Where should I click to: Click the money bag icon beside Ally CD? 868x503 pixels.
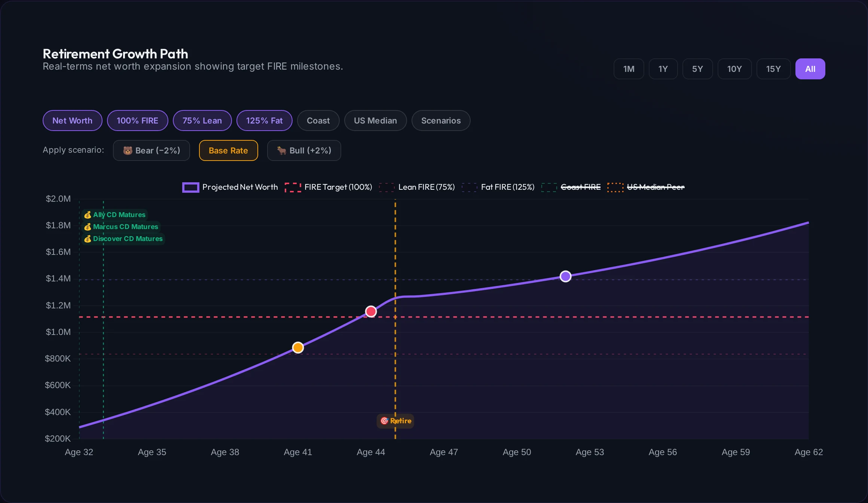point(88,215)
